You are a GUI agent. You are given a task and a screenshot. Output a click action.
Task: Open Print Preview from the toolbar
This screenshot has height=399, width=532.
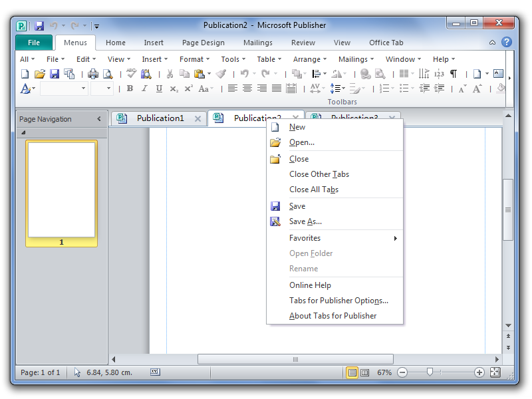[x=108, y=74]
